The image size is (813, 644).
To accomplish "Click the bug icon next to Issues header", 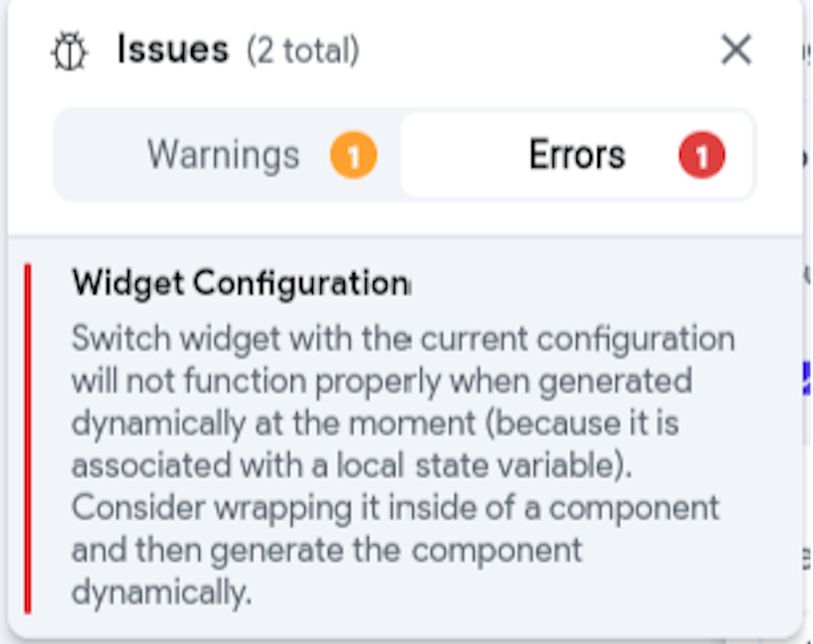I will [x=69, y=49].
